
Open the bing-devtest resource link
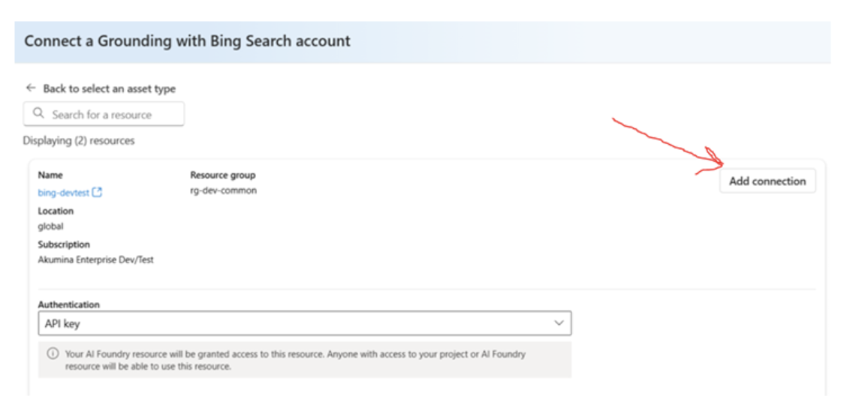[x=64, y=193]
